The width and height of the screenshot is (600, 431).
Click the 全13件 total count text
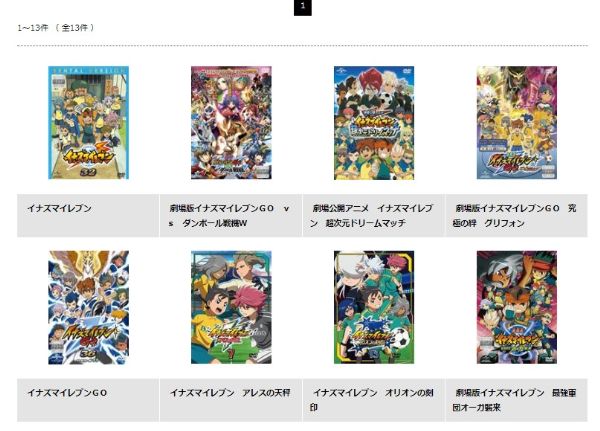click(75, 28)
